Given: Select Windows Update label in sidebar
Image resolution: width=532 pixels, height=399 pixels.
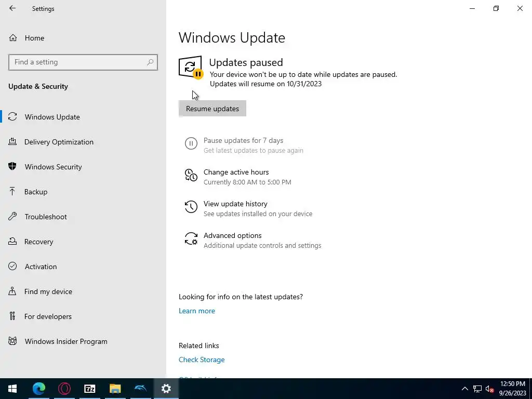Looking at the screenshot, I should click(x=52, y=117).
